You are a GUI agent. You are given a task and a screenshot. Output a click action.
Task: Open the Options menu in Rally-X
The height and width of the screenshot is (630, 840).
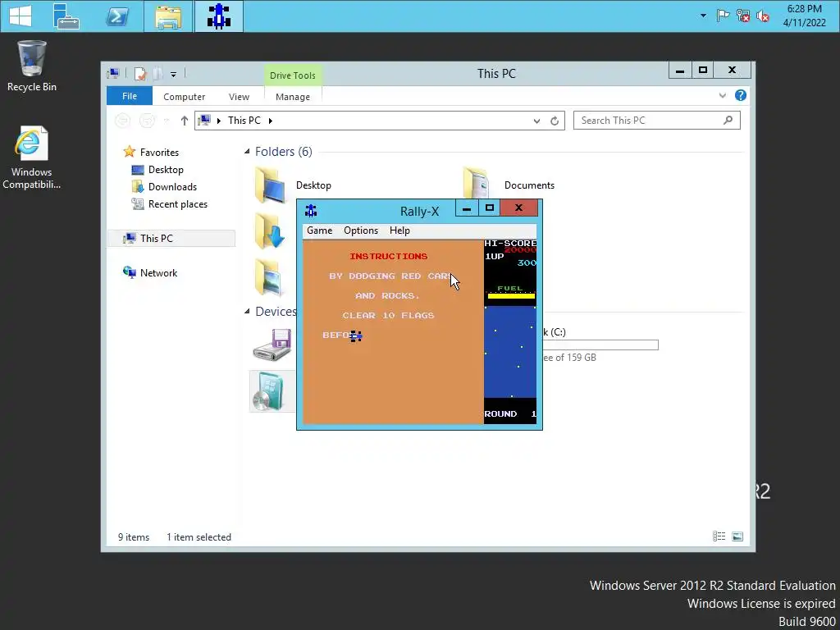pos(361,231)
